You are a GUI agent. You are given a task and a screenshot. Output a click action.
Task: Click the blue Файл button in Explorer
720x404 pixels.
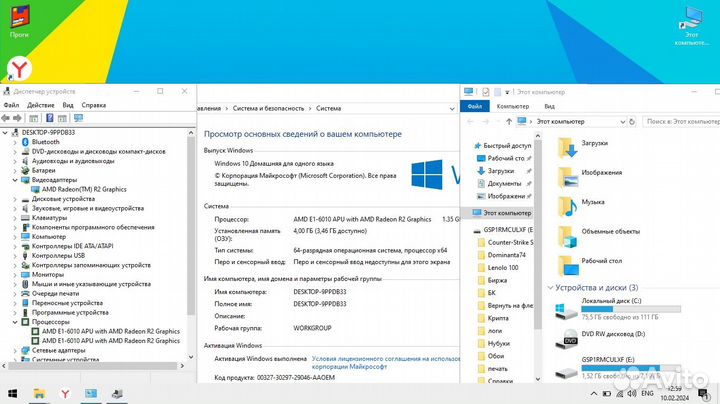pos(474,106)
